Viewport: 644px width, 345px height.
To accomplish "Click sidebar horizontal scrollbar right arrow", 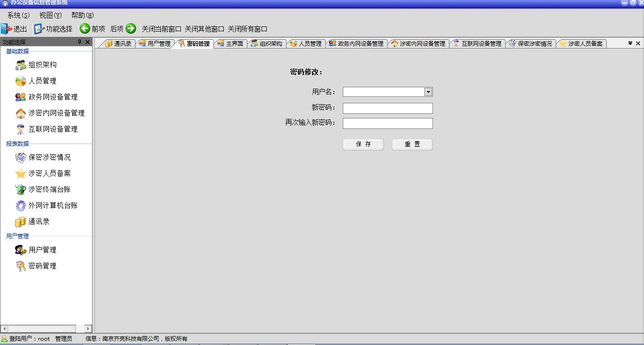I will tap(88, 328).
